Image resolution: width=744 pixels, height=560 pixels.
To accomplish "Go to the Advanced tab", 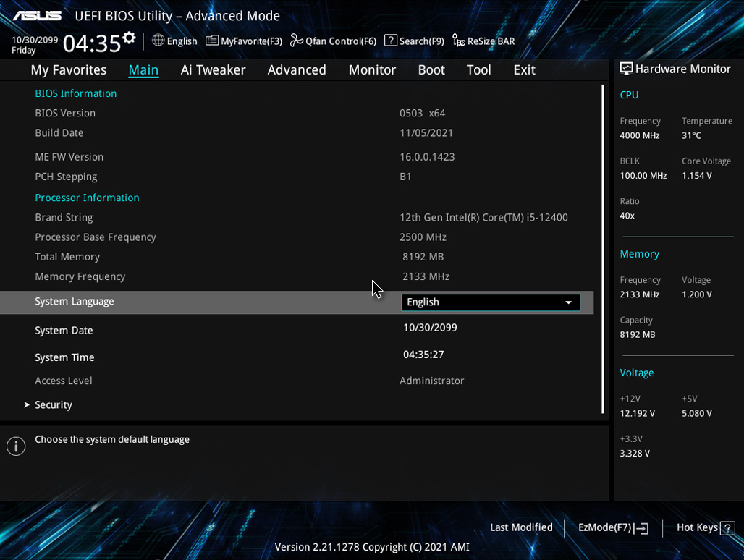I will pyautogui.click(x=297, y=69).
